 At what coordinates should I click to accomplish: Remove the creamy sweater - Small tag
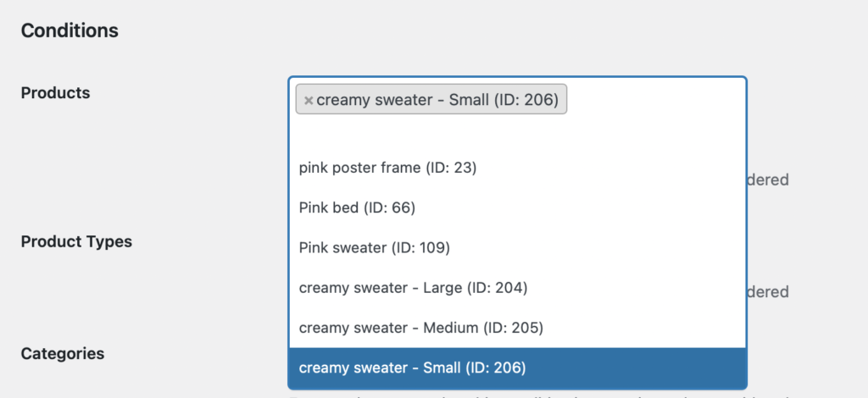coord(309,101)
